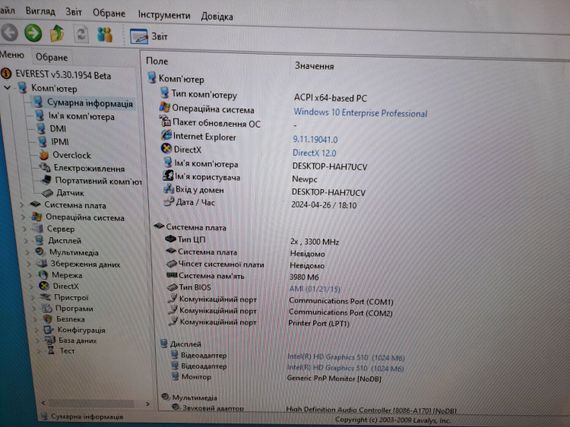Viewport: 570px width, 427px height.
Task: Expand the Операційна система tree node
Action: [x=23, y=217]
